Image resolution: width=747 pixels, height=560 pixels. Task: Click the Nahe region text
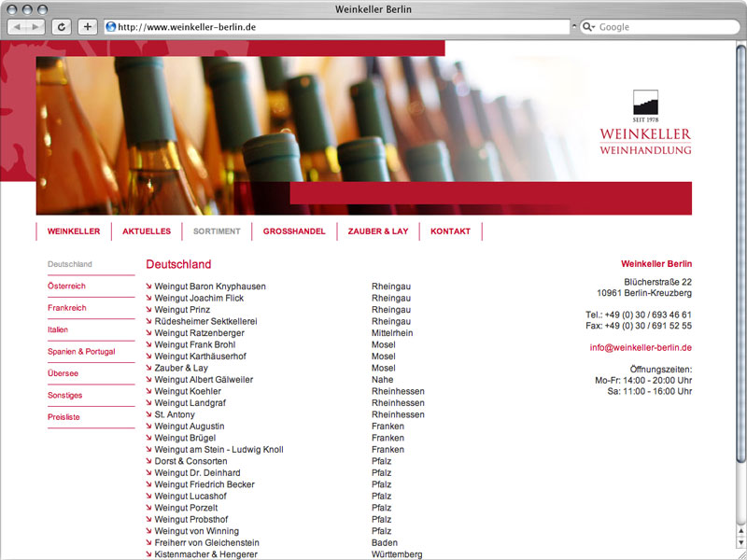click(383, 380)
